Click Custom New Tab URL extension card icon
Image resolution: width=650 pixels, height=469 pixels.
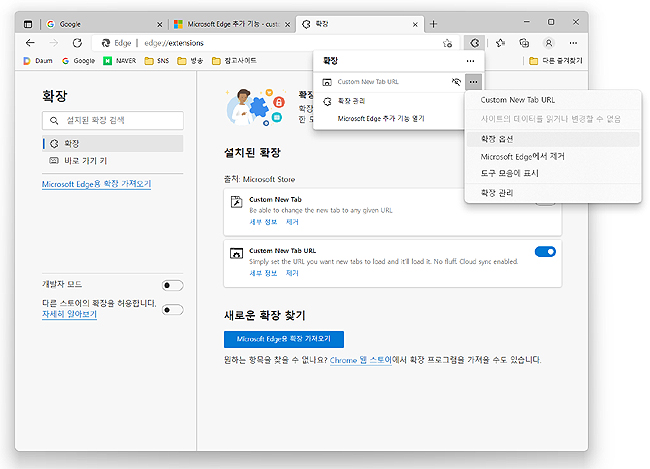(236, 253)
